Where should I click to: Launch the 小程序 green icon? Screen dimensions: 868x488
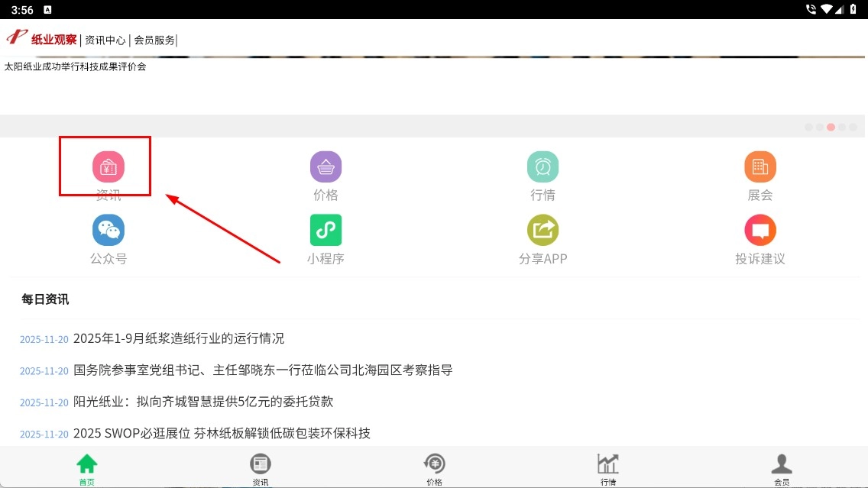pyautogui.click(x=325, y=230)
